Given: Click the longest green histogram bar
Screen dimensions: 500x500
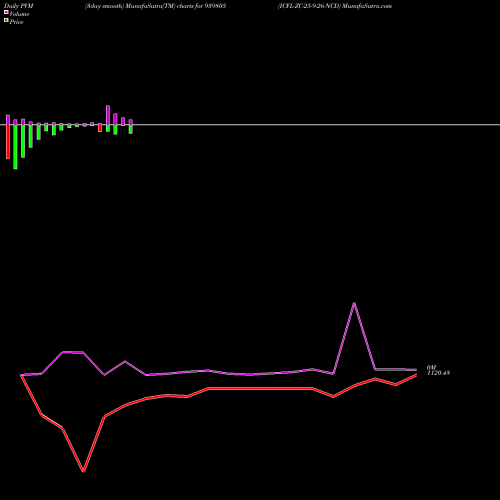Looking at the screenshot, I should (x=15, y=147).
